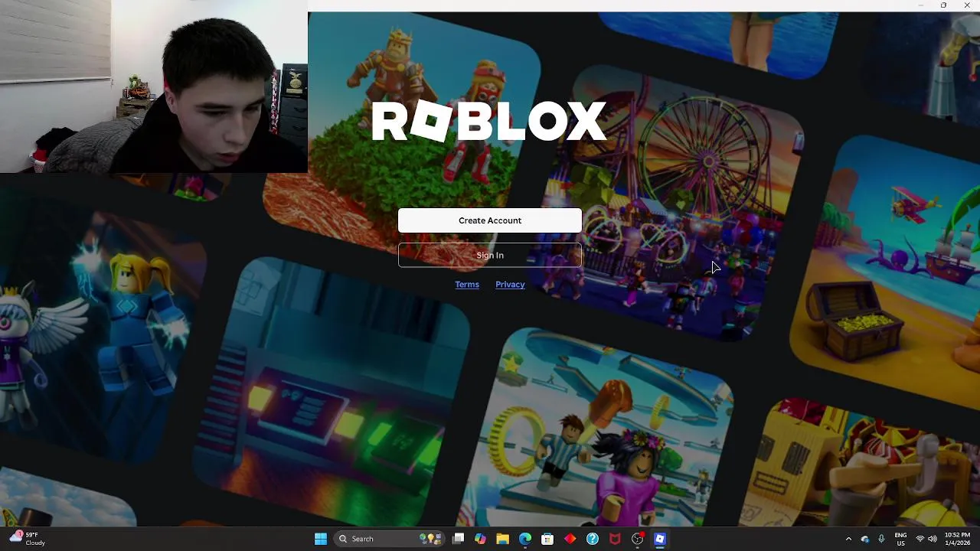Launch Microsoft Edge from the taskbar

coord(525,539)
